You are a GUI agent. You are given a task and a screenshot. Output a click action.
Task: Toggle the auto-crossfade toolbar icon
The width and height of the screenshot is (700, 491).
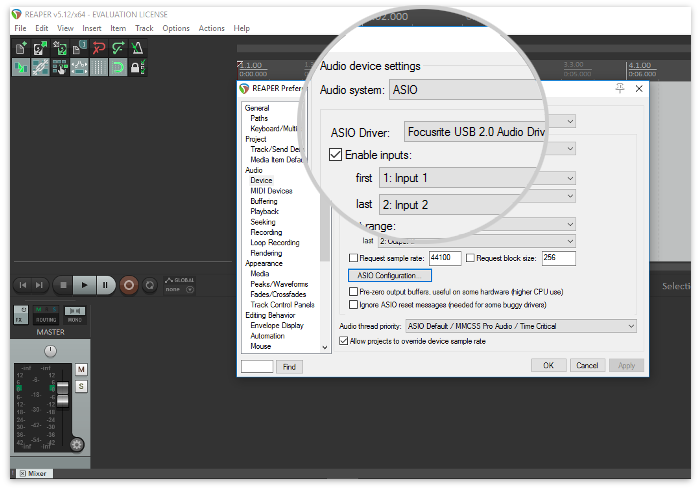pos(21,67)
